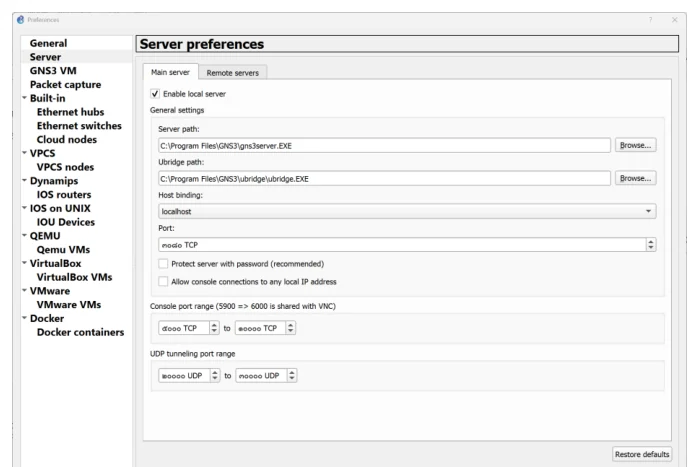
Task: Open the Host binding dropdown
Action: click(x=407, y=211)
